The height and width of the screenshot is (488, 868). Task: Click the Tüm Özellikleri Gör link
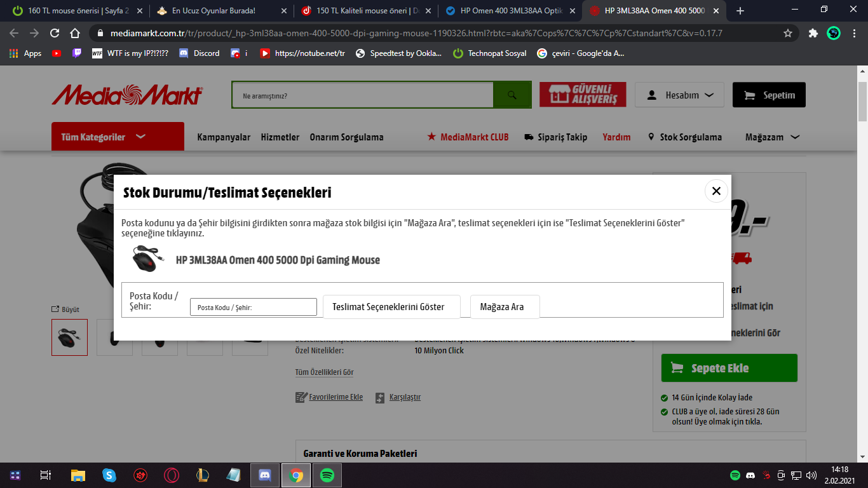[324, 372]
